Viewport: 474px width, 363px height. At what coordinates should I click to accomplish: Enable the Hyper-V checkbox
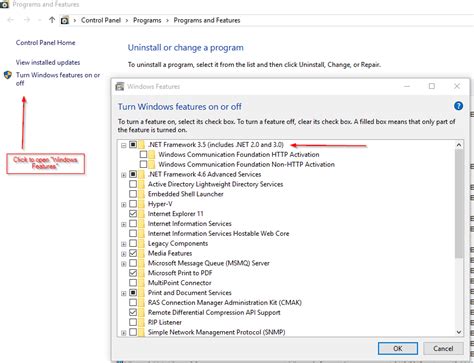[133, 204]
